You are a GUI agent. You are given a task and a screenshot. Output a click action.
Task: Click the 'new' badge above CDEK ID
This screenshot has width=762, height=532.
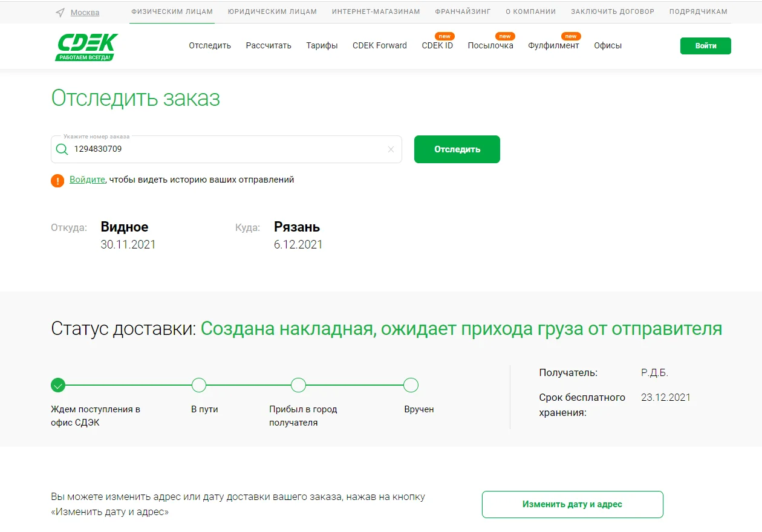(444, 36)
